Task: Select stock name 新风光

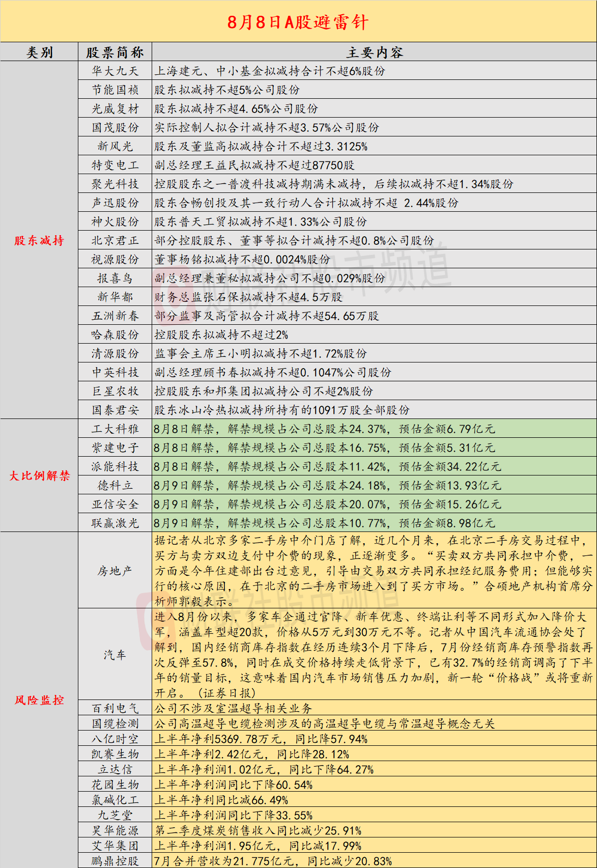Action: tap(115, 146)
